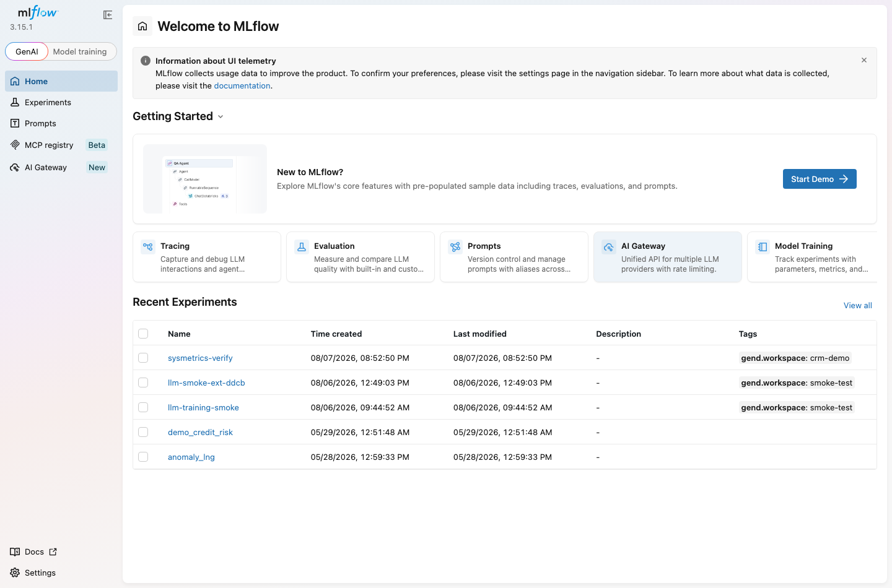Click the Experiments flask icon in the sidebar
Viewport: 892px width, 588px height.
[15, 102]
